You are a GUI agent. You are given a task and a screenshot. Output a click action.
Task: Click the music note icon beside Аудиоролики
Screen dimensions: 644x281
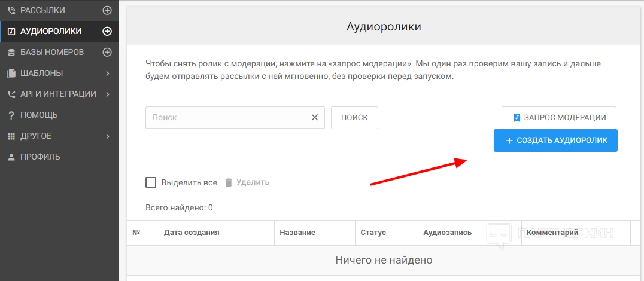click(11, 32)
